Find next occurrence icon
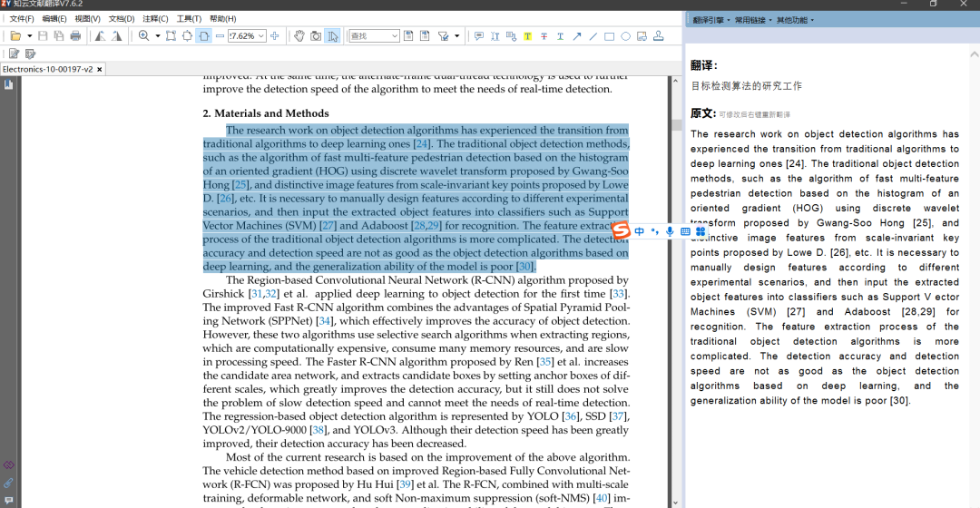980x508 pixels. click(425, 36)
